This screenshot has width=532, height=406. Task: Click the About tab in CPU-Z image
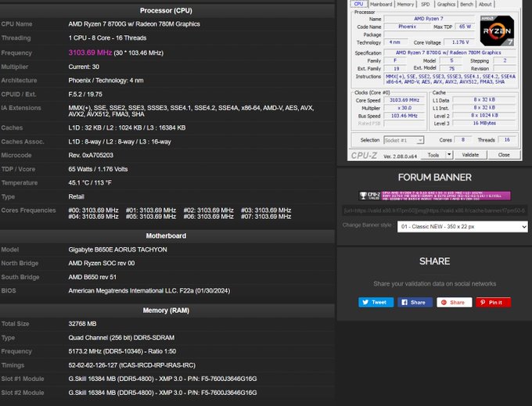coord(485,4)
